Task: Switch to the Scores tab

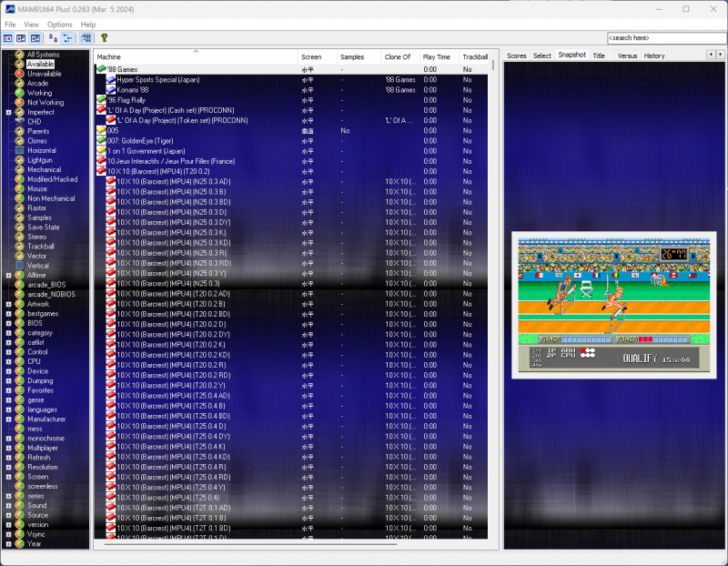Action: pyautogui.click(x=516, y=56)
